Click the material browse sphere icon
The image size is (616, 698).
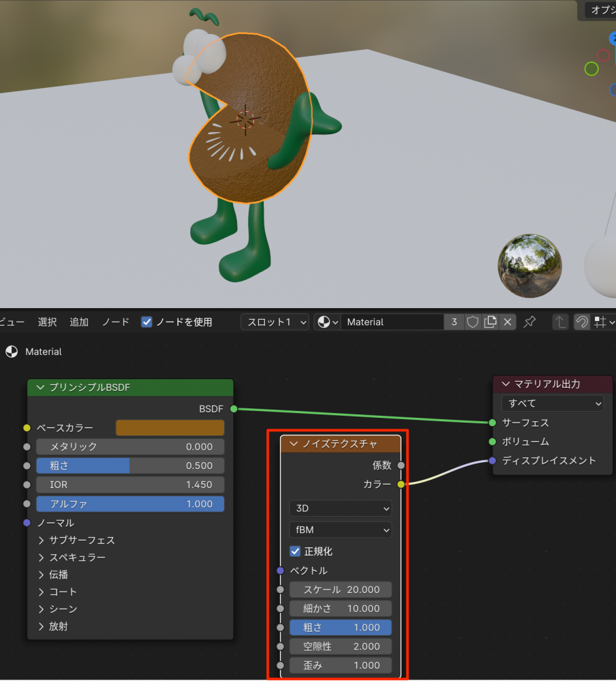[326, 322]
